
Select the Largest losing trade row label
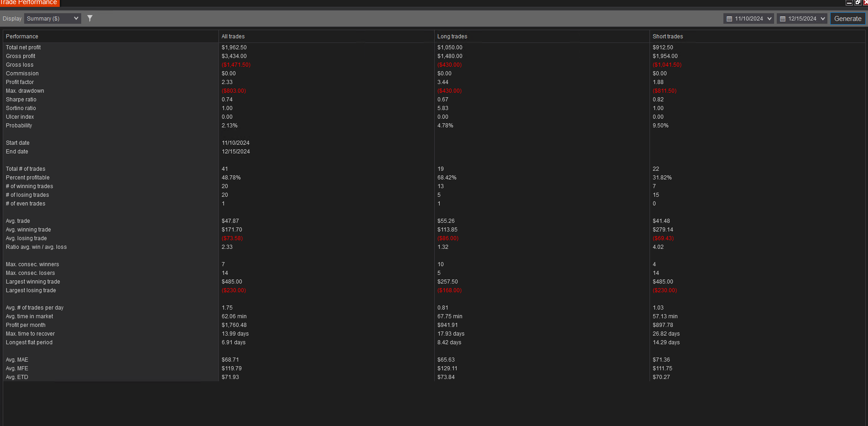click(31, 290)
